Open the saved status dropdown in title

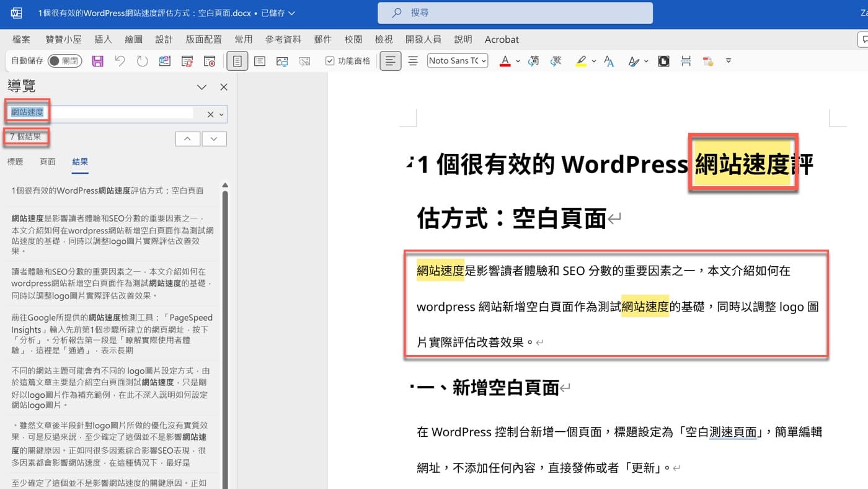click(292, 12)
